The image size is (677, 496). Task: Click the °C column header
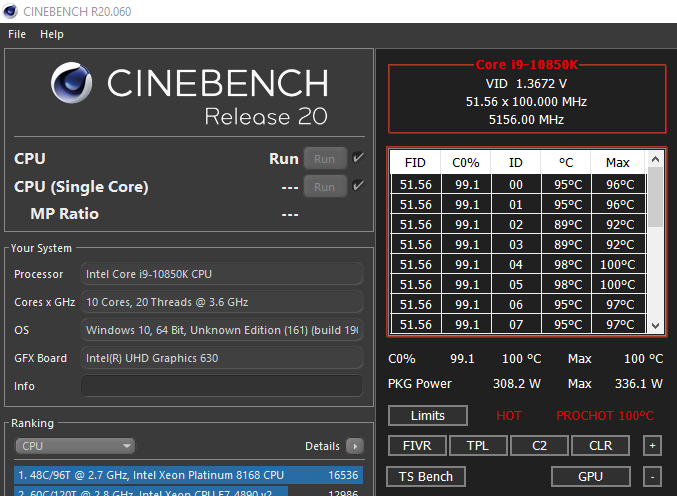[x=566, y=163]
